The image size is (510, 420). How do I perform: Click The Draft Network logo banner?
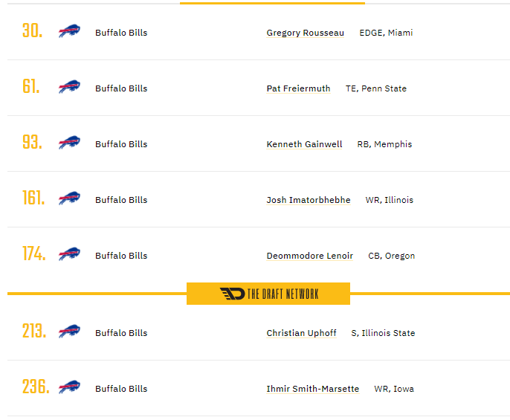(x=268, y=294)
